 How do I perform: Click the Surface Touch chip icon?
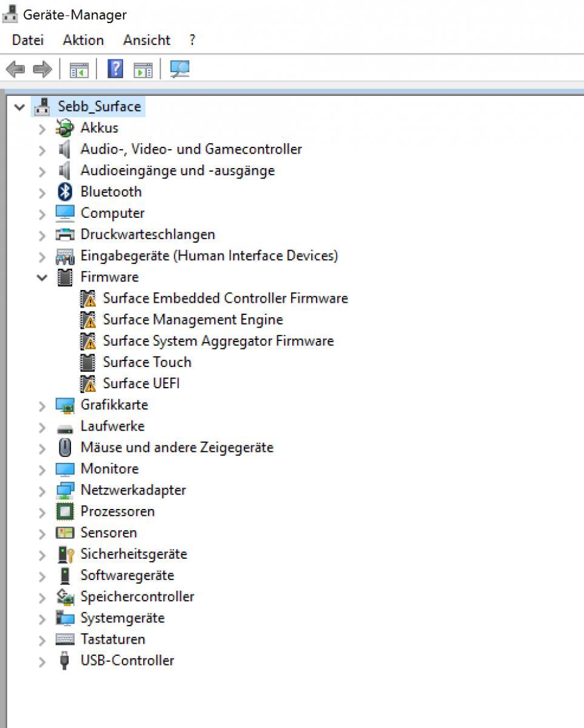point(88,362)
